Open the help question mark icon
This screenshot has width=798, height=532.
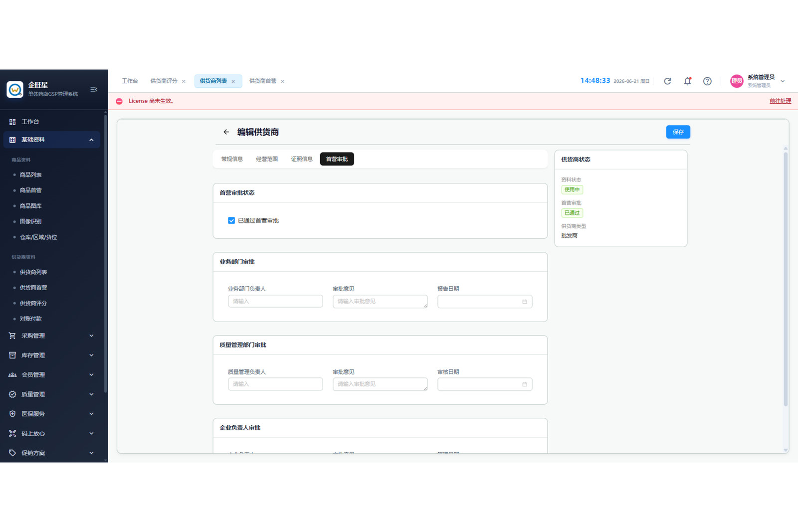[x=707, y=81]
